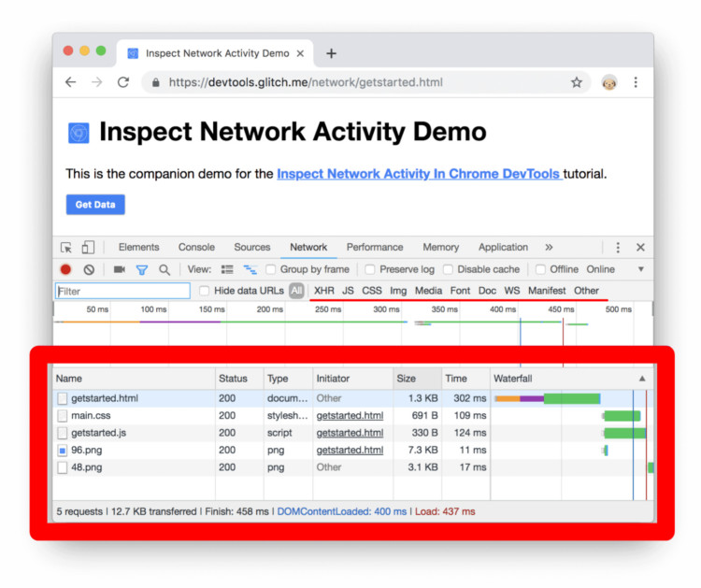Reload the page with the refresh icon

coord(123,82)
